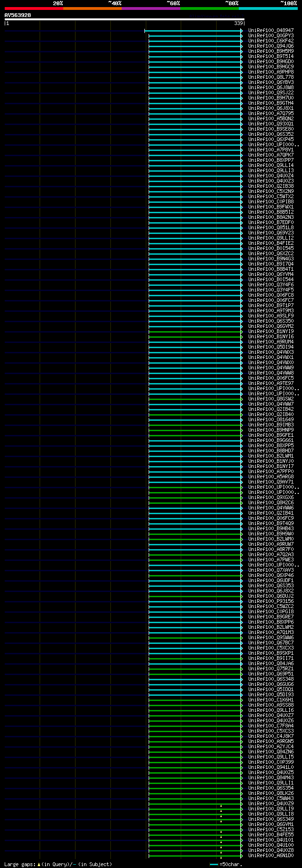Click the label UniRef100_Q8LK26

(x=271, y=793)
